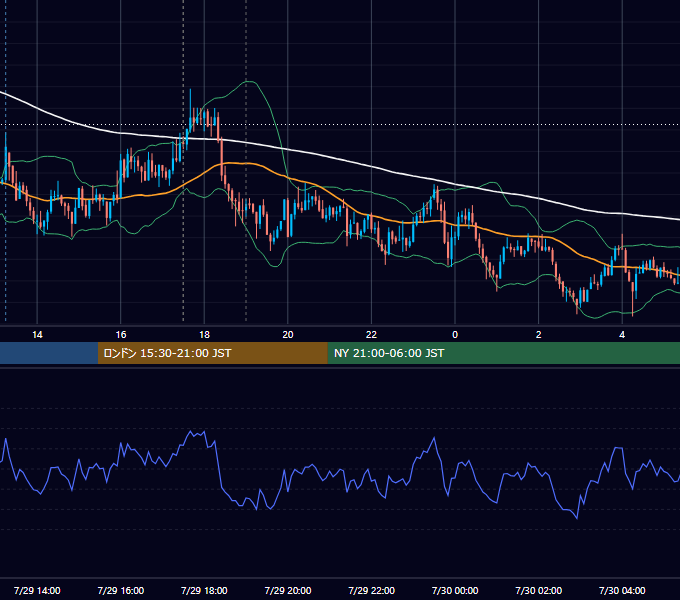Click the 7/29 14:00 time label

[x=37, y=590]
